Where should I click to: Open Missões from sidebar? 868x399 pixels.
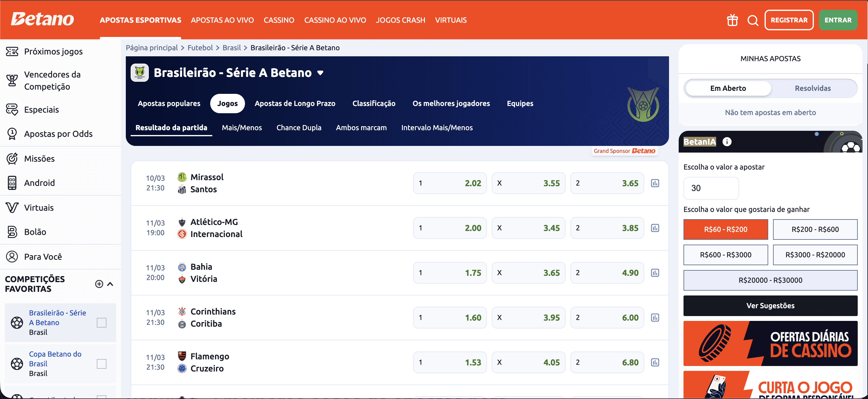[39, 159]
